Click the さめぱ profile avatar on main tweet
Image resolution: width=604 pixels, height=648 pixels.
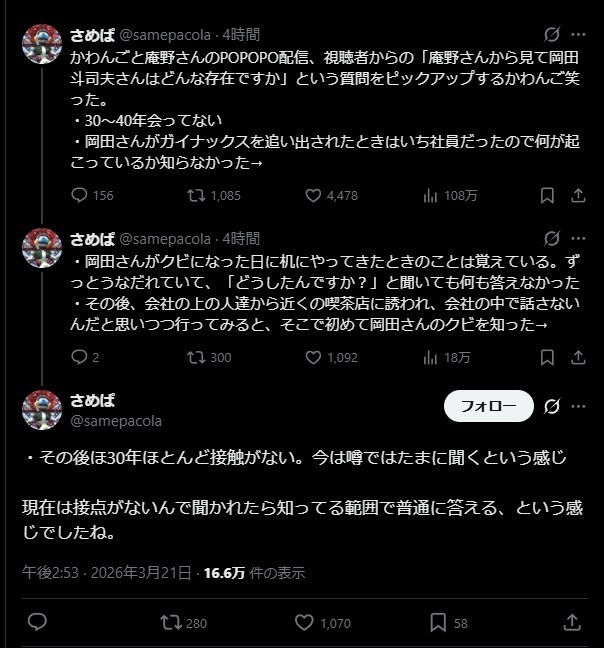pos(44,410)
